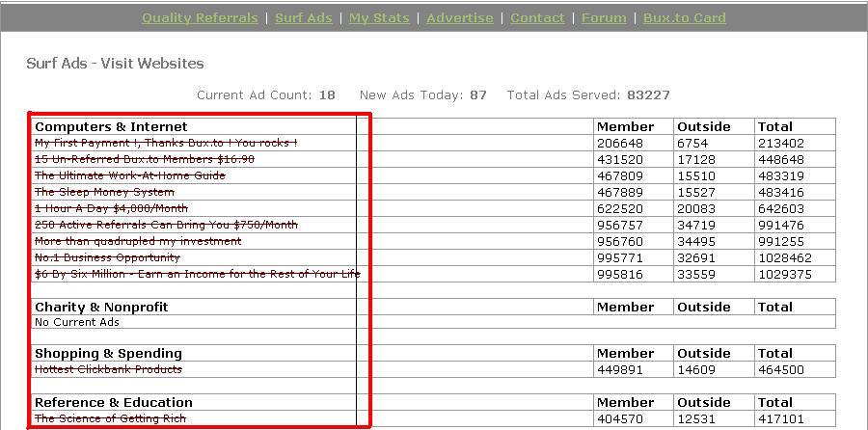Go to the Surf Ads page

(304, 17)
